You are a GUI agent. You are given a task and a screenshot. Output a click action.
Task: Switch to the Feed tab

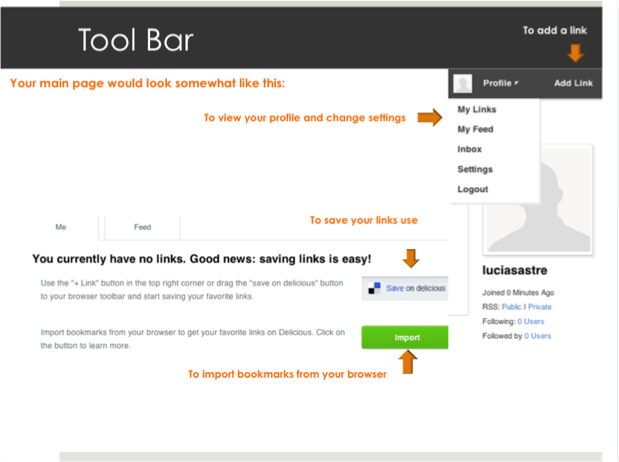click(142, 227)
